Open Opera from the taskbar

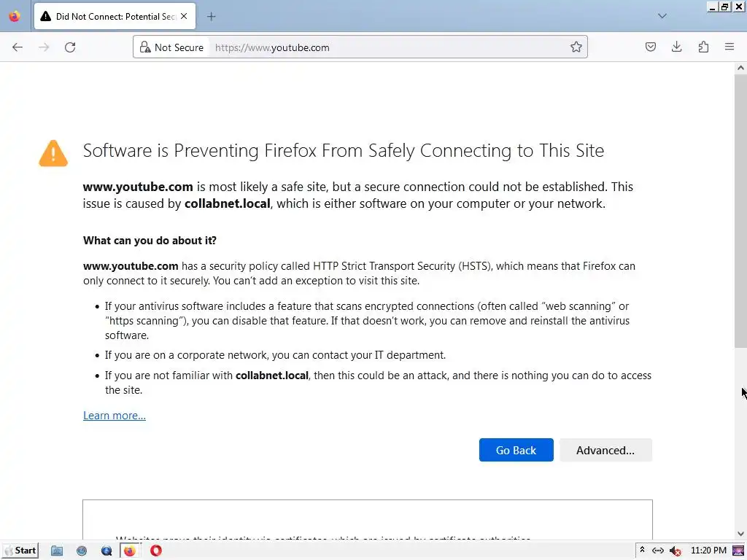[155, 551]
